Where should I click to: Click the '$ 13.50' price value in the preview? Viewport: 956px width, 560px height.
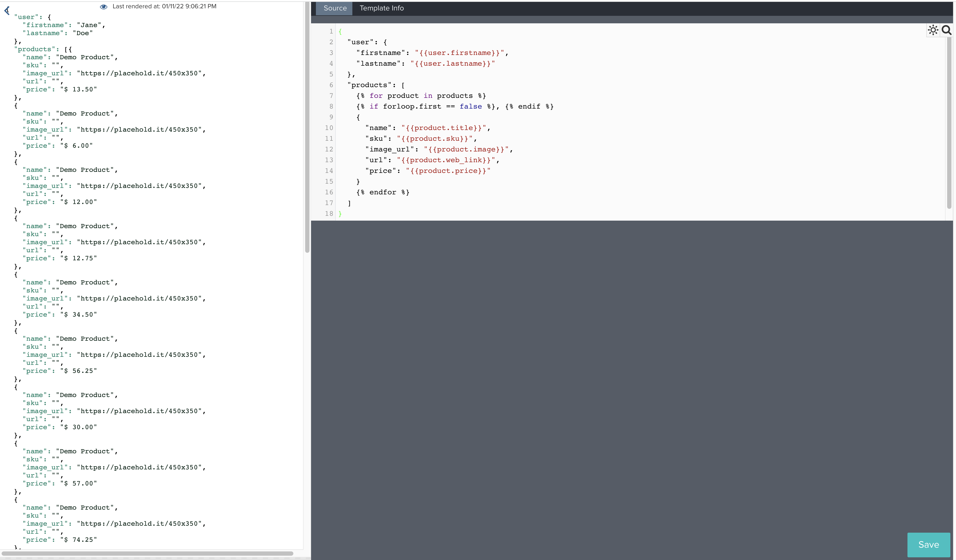pos(79,90)
